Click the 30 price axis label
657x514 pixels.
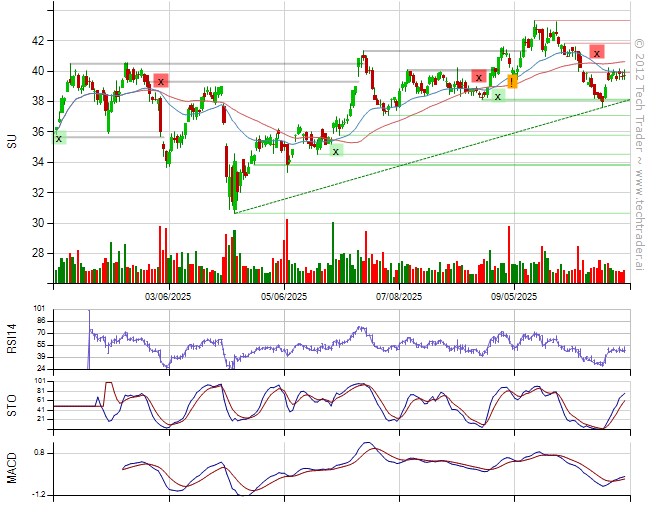tap(36, 223)
